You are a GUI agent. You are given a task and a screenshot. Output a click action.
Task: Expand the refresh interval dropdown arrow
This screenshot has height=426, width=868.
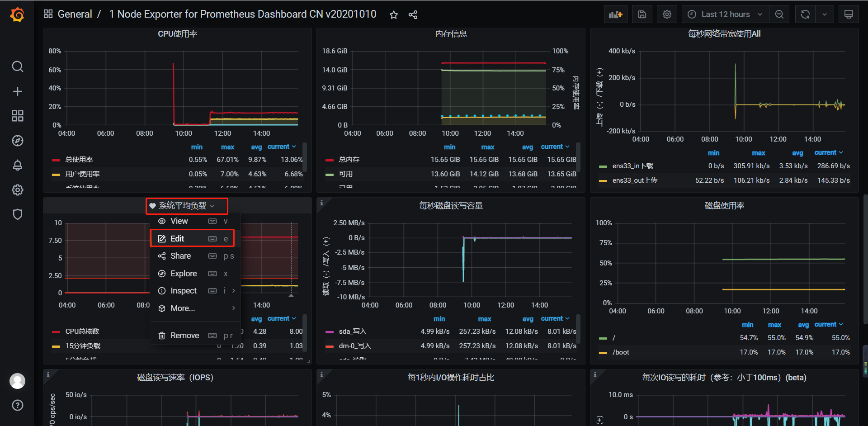[x=825, y=14]
